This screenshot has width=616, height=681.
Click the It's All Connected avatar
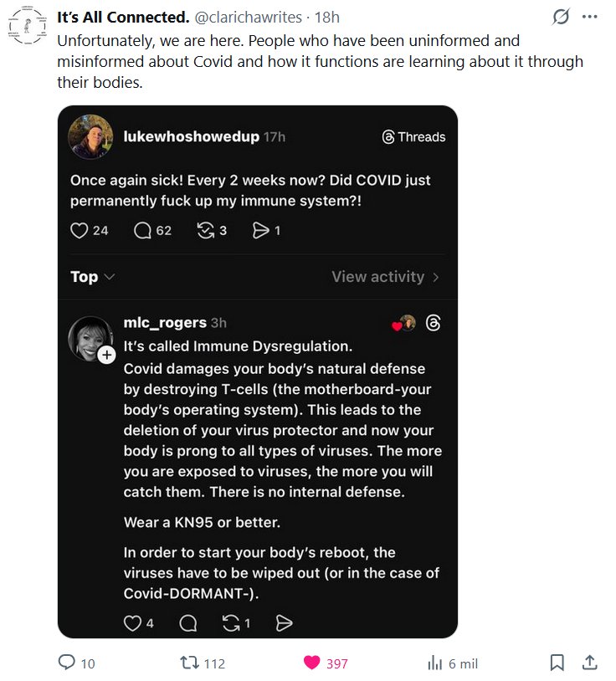tap(28, 26)
